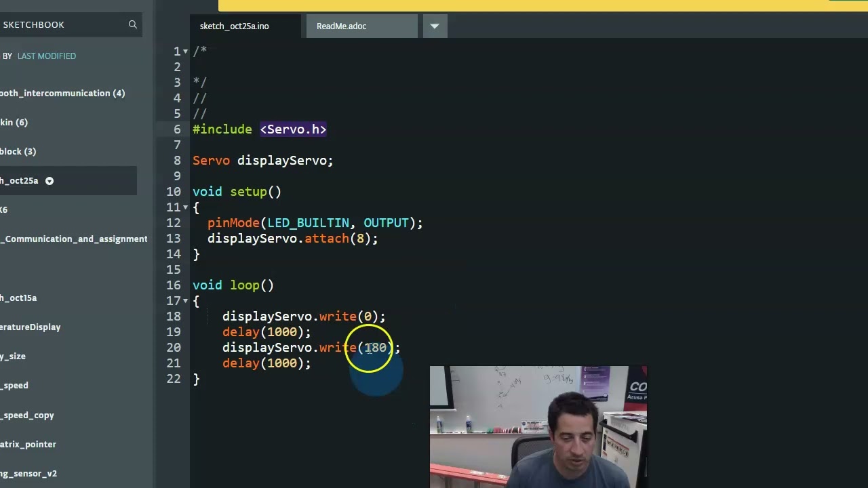Click the void loop() line
The image size is (868, 488).
coord(233,285)
